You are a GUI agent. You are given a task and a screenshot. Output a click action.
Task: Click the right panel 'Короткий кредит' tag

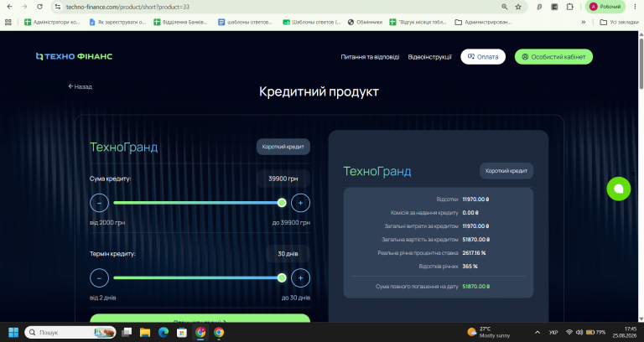pos(506,171)
